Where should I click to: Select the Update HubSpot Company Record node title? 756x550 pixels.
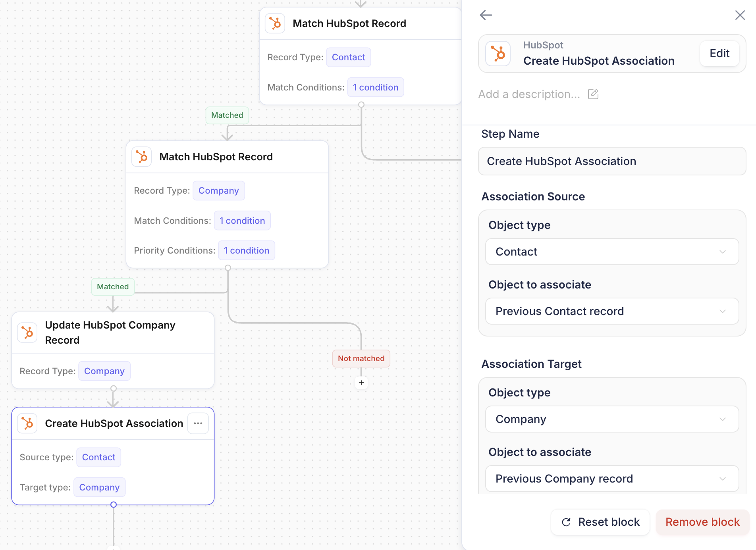point(110,333)
